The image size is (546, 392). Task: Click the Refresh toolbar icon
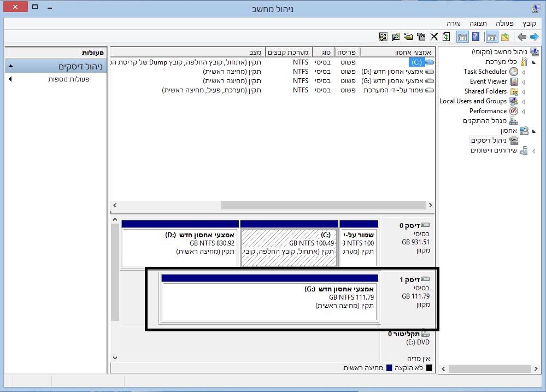(x=447, y=37)
